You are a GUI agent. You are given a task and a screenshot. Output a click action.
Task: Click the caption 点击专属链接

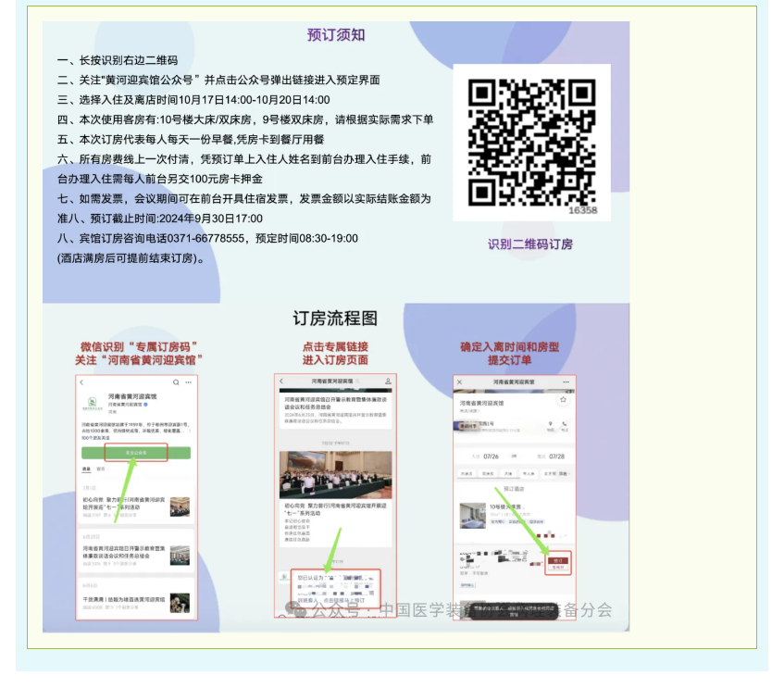tap(335, 346)
